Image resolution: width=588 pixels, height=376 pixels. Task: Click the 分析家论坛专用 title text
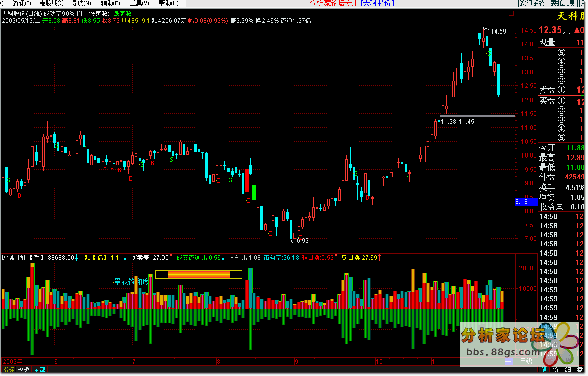coord(334,3)
